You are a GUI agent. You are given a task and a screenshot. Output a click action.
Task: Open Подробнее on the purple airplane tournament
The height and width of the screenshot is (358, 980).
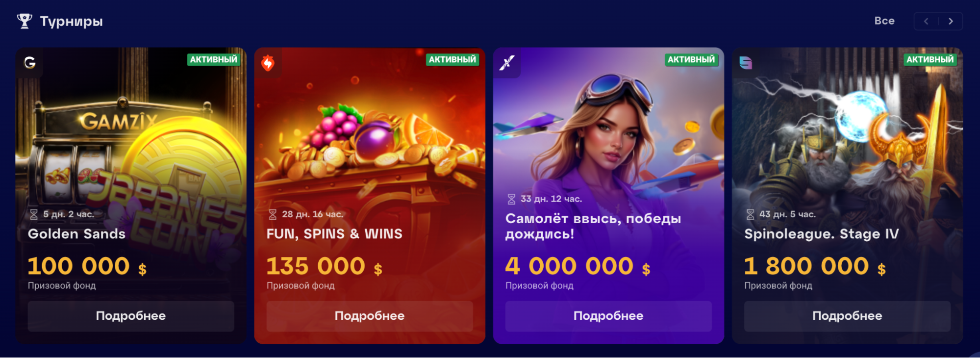pos(608,316)
